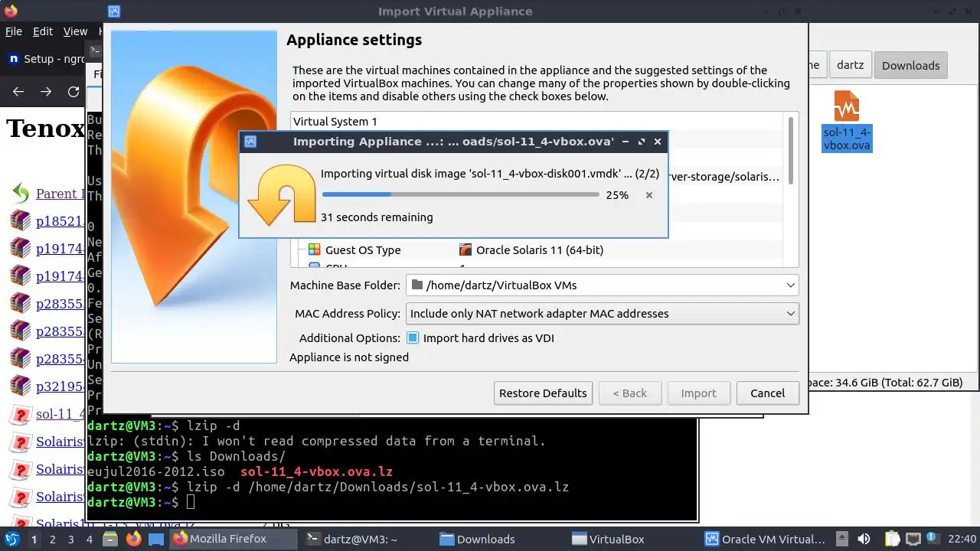Click the '31 seconds remaining' text
Viewport: 980px width, 551px height.
click(x=377, y=217)
